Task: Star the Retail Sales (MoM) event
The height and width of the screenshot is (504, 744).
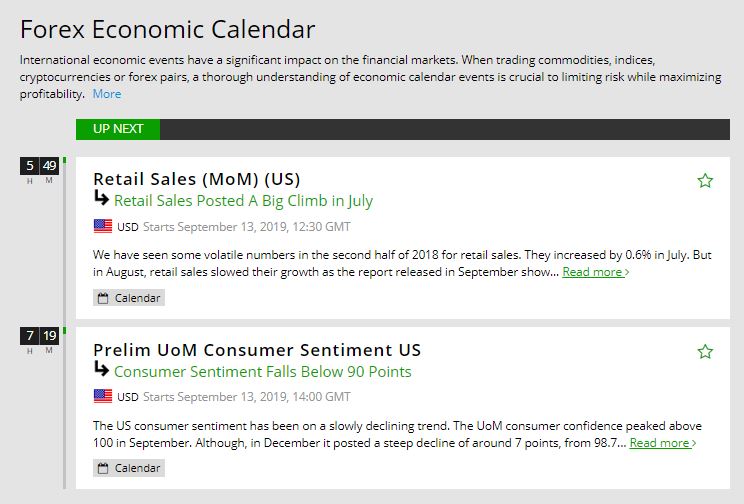Action: (x=705, y=180)
